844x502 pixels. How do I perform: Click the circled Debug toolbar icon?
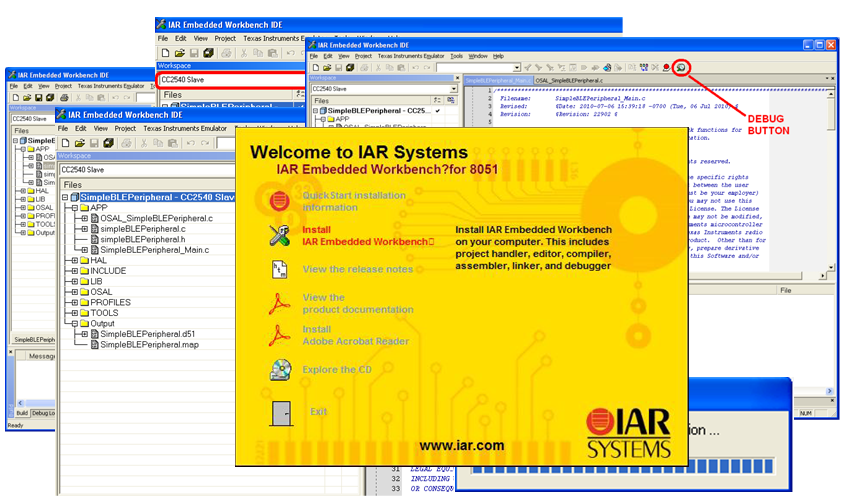681,67
